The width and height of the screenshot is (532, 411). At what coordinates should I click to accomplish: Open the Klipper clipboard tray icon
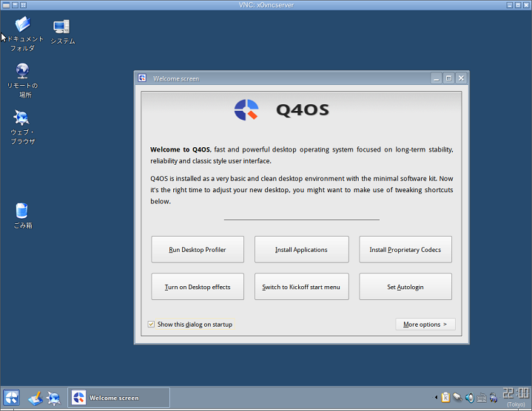[x=445, y=397]
